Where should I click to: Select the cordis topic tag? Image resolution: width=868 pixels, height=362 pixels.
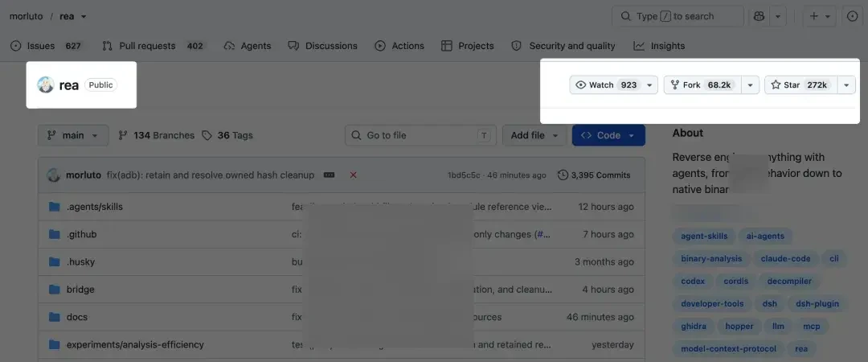pos(735,281)
